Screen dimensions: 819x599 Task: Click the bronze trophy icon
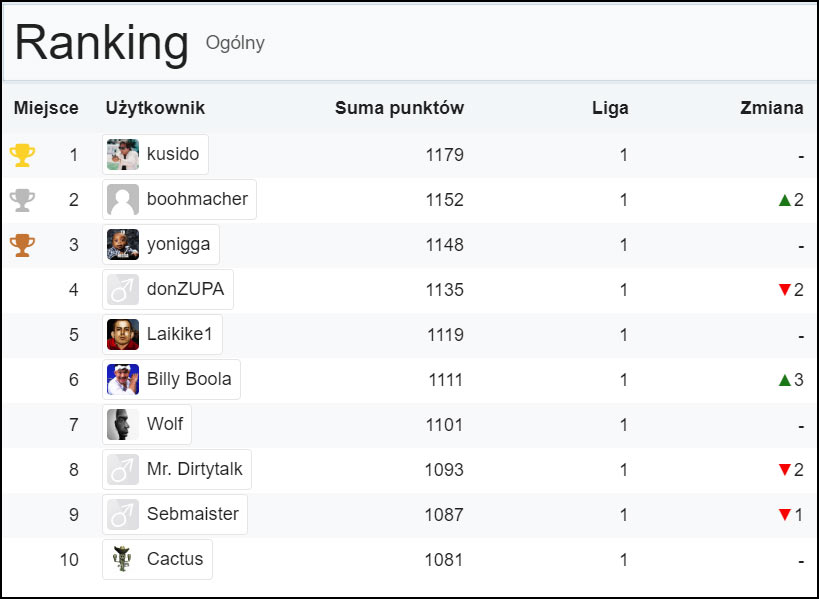(x=22, y=245)
